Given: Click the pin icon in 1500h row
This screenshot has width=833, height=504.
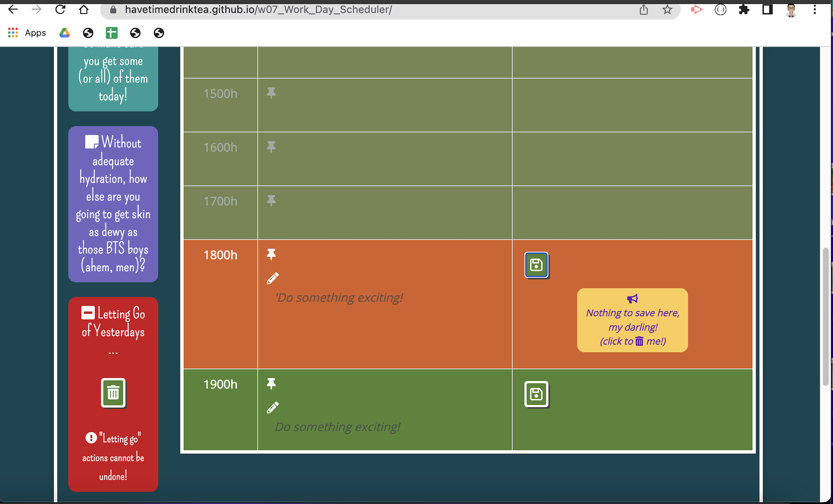Looking at the screenshot, I should (x=271, y=93).
